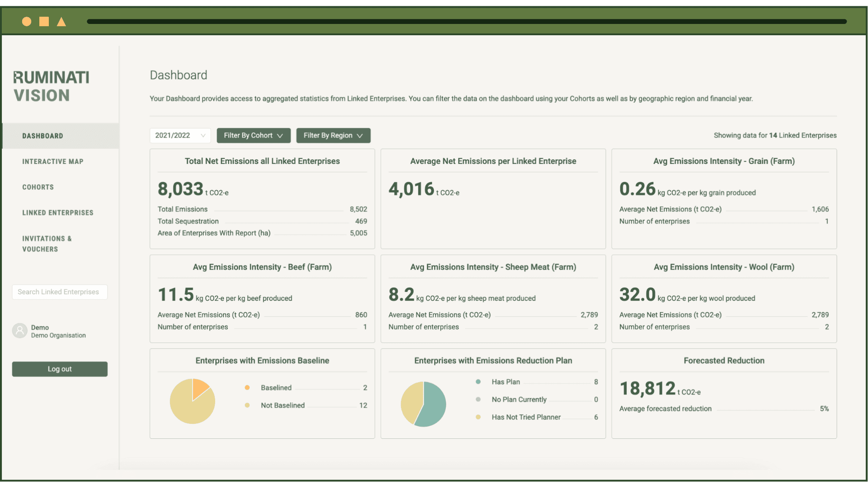Click the Search Linked Enterprises field

pyautogui.click(x=59, y=291)
